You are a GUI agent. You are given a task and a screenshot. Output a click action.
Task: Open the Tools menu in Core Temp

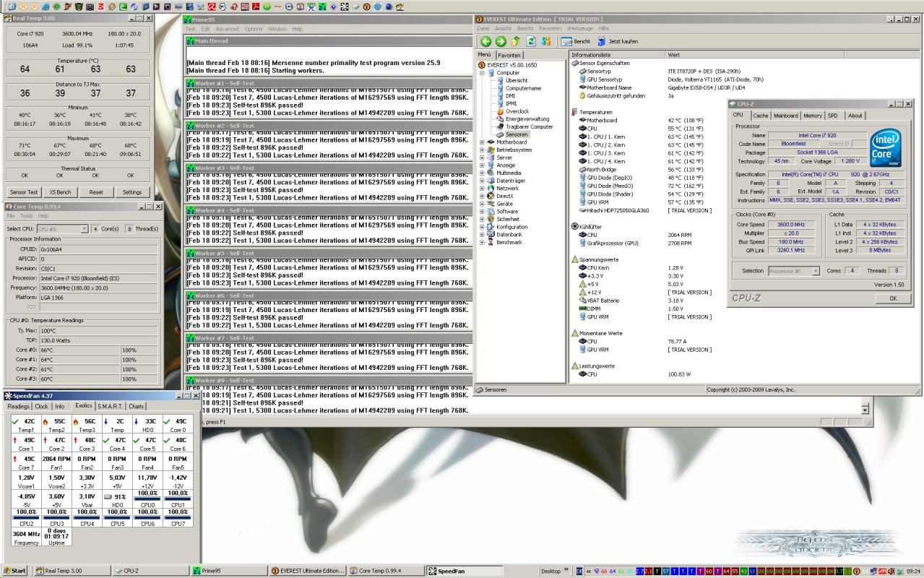pos(26,215)
